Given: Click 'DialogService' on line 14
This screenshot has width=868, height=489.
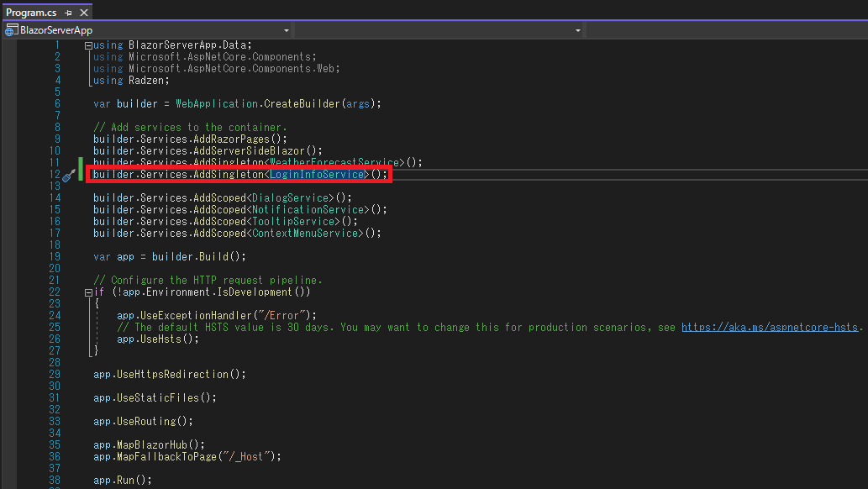Looking at the screenshot, I should 290,197.
